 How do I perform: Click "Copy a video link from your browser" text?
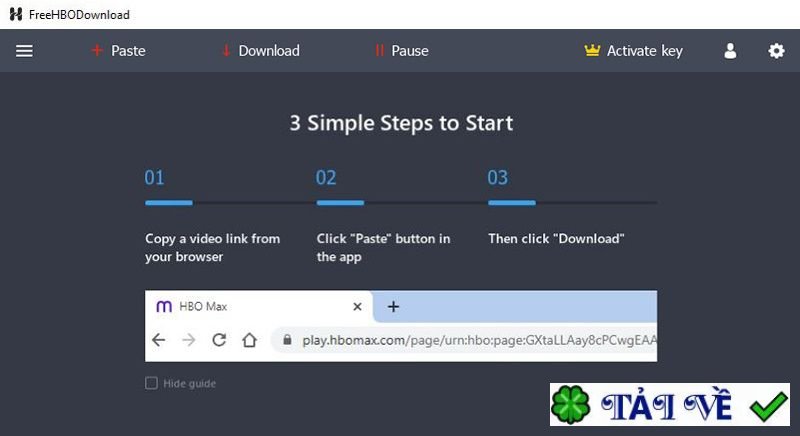tap(213, 248)
